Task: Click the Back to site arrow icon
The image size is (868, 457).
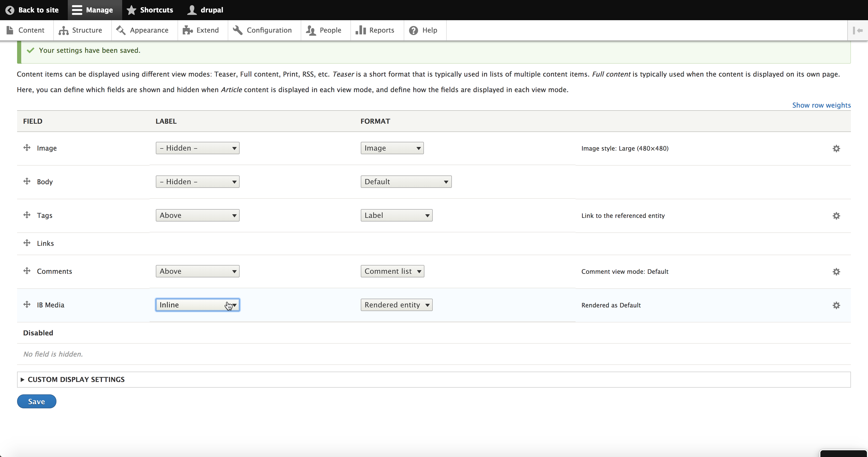Action: (x=10, y=10)
